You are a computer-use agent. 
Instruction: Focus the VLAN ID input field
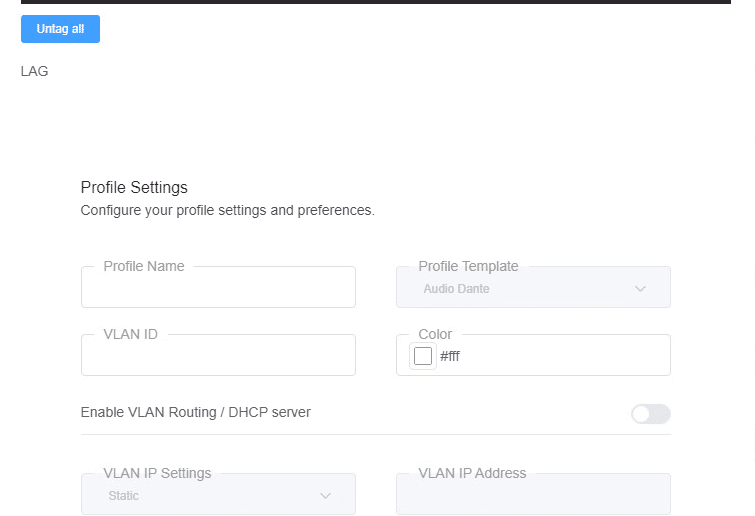tap(218, 355)
